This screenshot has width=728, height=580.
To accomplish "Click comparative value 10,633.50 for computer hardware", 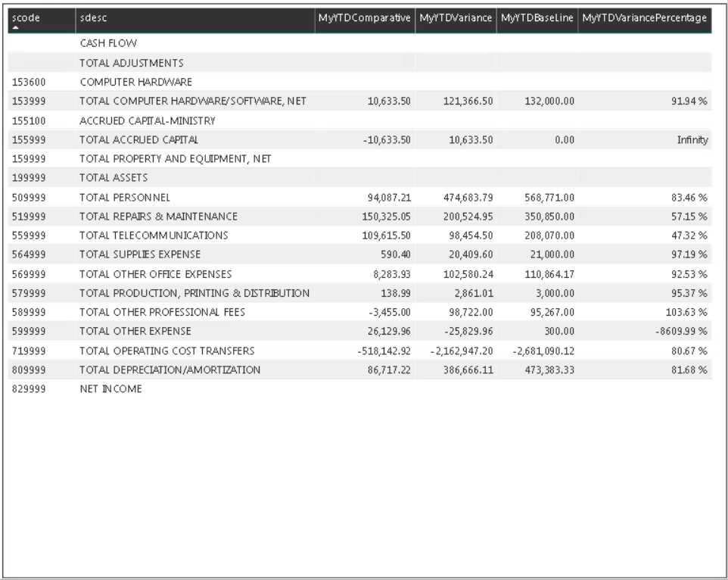I will 389,101.
